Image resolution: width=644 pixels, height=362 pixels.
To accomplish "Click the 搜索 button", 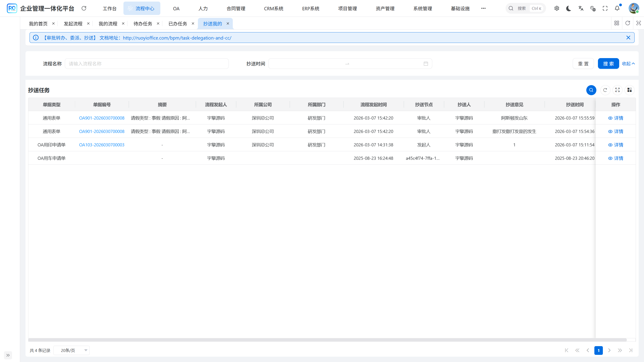I will [x=608, y=64].
